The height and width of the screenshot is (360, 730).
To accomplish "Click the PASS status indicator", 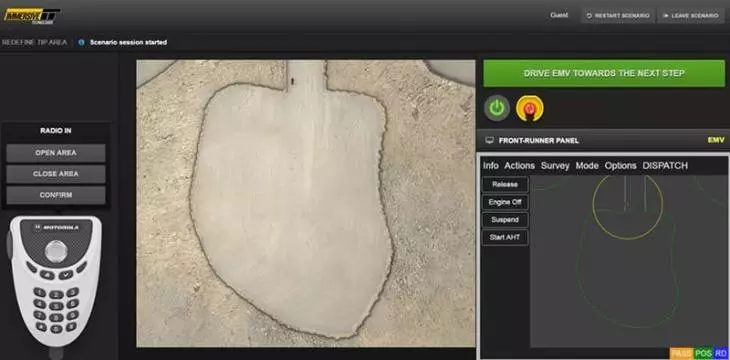I will (x=681, y=353).
